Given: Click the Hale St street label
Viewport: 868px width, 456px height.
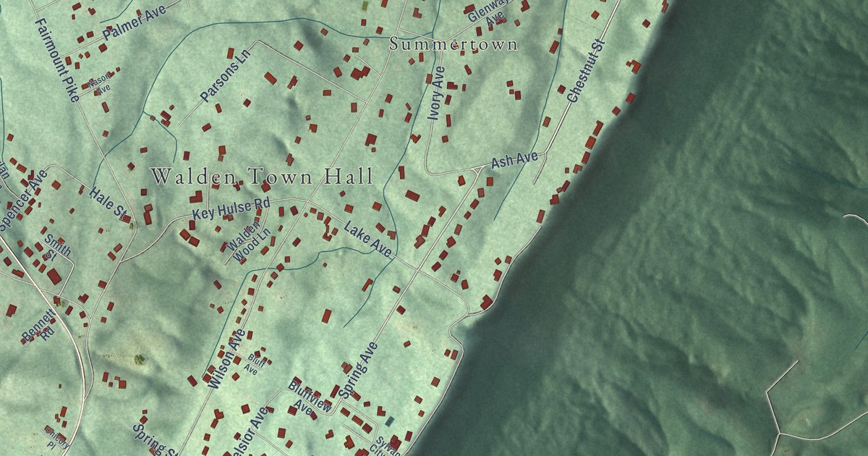Looking at the screenshot, I should (109, 203).
